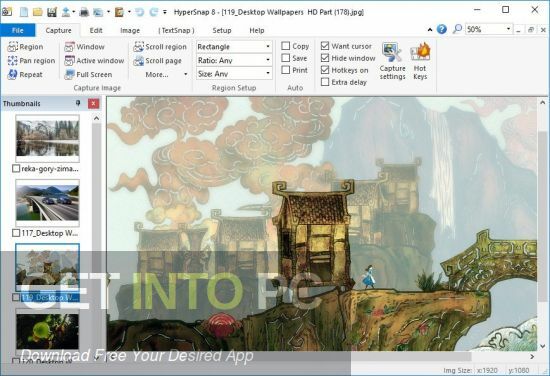Open the Customize Quick Access Toolbar arrow

click(165, 12)
